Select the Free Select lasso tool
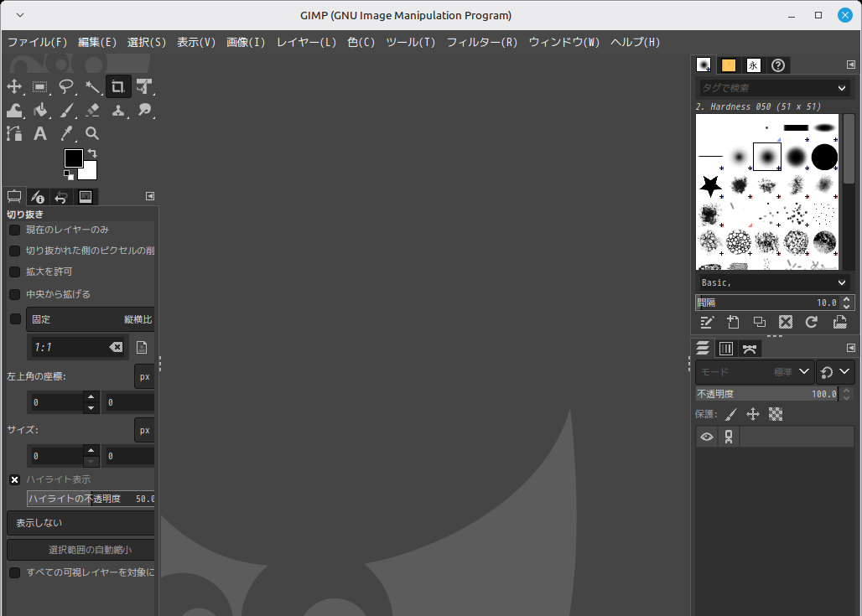 tap(66, 86)
